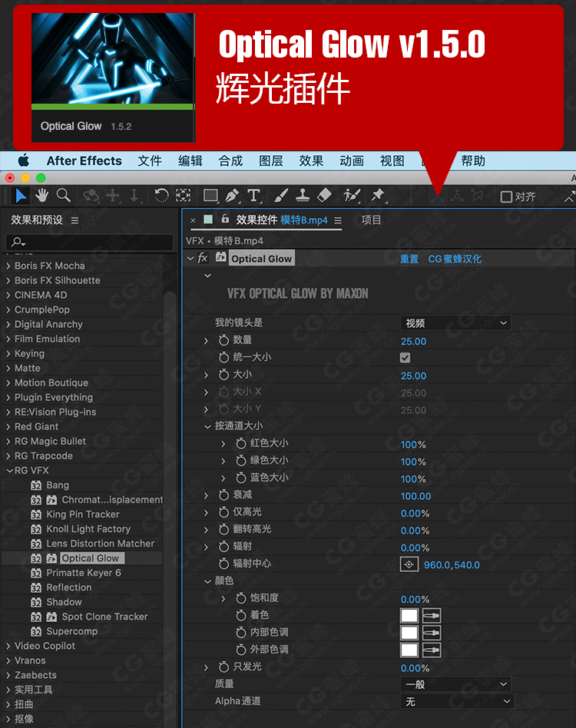The height and width of the screenshot is (728, 576).
Task: Enable the 对齐 snapping checkbox
Action: pos(506,197)
